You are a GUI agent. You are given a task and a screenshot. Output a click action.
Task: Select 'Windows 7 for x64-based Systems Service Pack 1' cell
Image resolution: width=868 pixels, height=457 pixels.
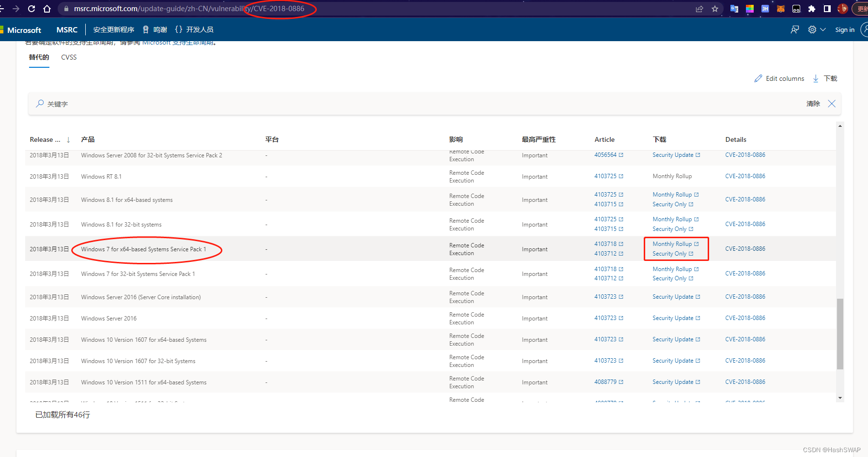point(143,249)
